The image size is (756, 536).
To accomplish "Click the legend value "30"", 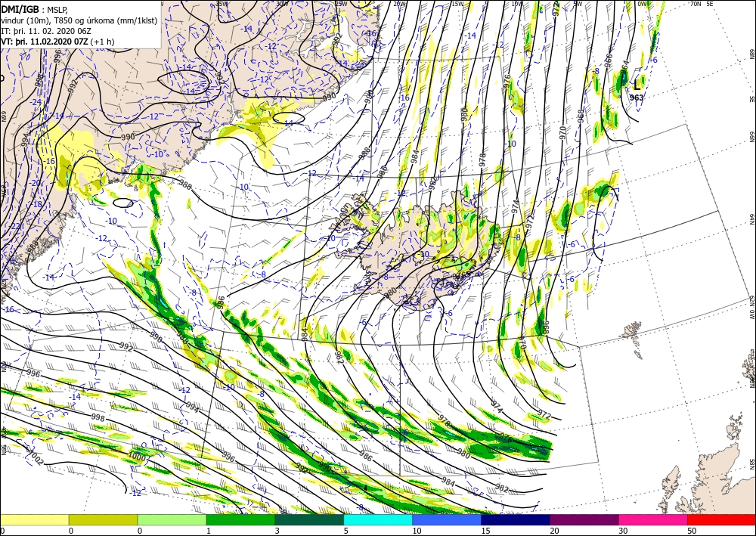I will [623, 531].
